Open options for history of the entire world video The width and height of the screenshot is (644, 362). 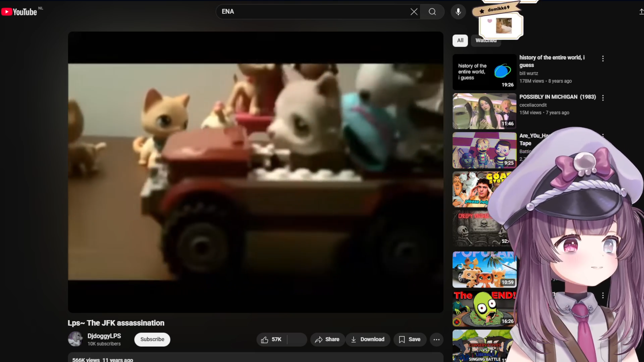(603, 59)
